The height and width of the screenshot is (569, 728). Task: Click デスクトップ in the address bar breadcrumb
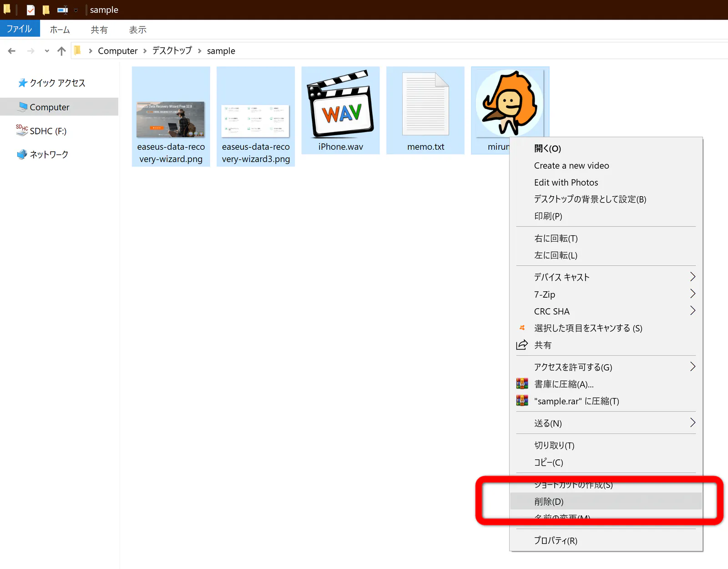tap(172, 51)
